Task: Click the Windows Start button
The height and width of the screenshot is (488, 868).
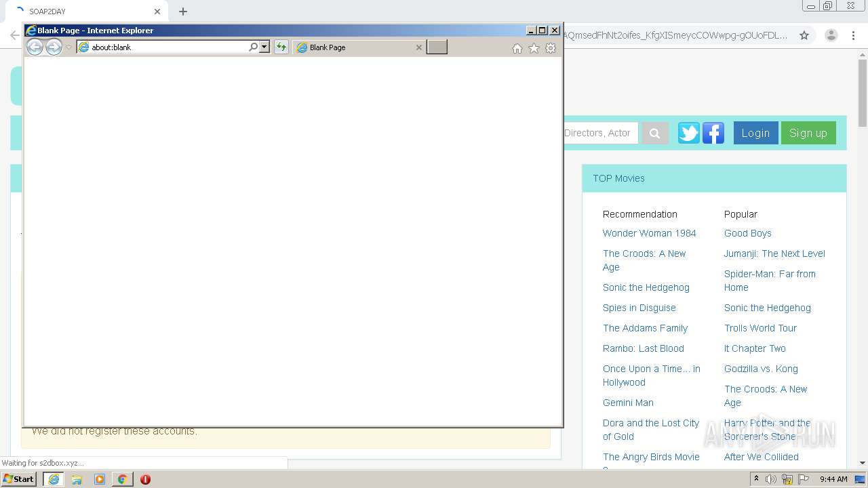Action: tap(19, 479)
